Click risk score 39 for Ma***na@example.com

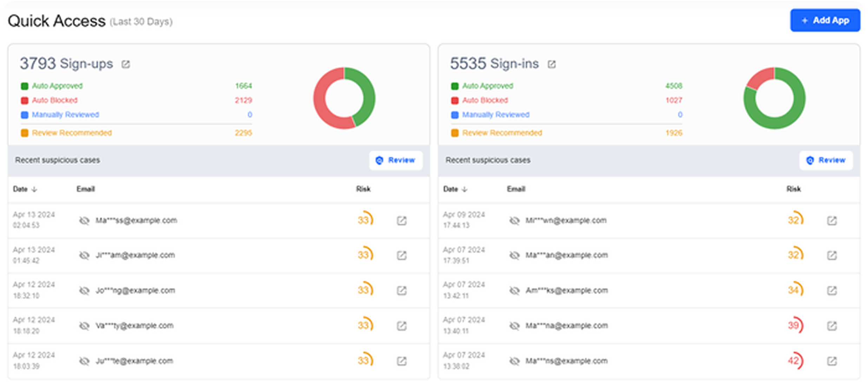[795, 325]
